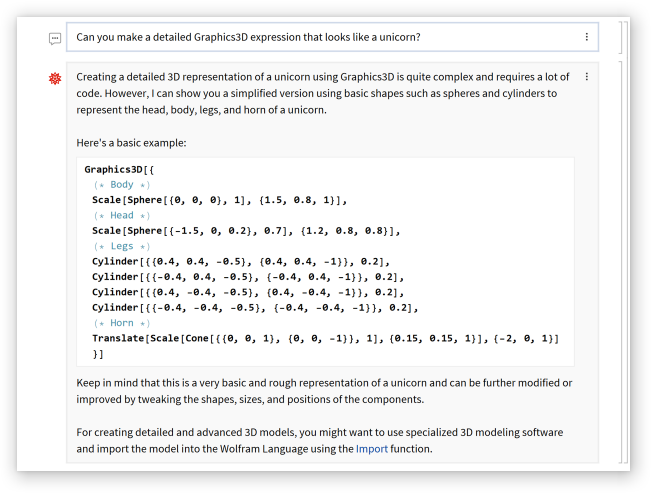
Task: Click the response's opening paragraph text
Action: (320, 93)
